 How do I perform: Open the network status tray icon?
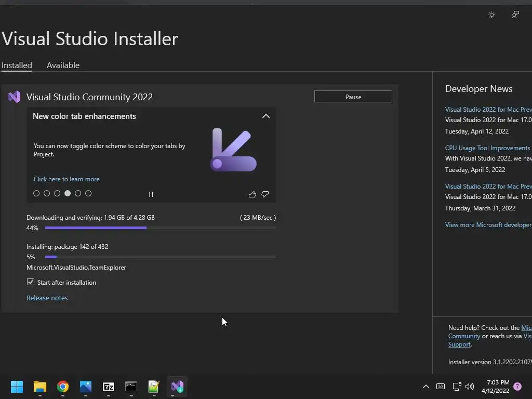[x=457, y=387]
